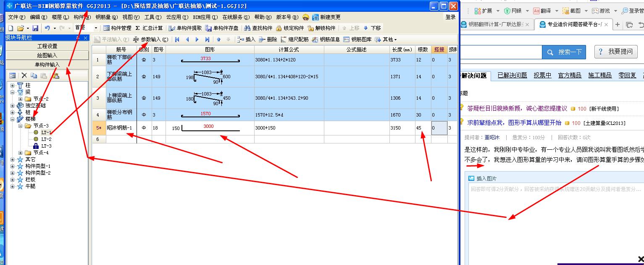Jump to last record arrow

[207, 40]
